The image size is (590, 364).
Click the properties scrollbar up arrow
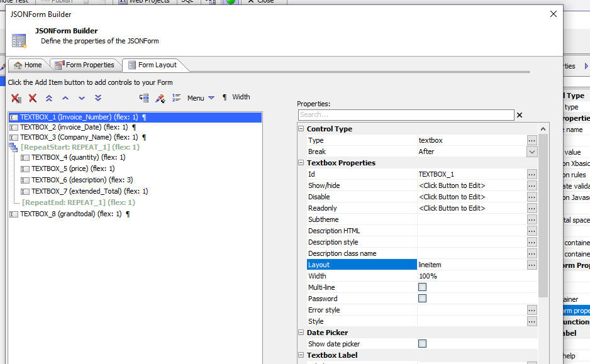(543, 129)
